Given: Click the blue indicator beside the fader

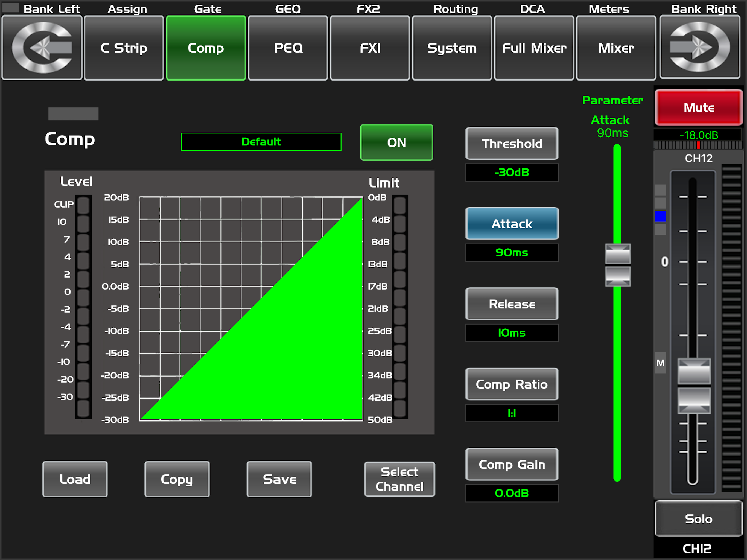Looking at the screenshot, I should [661, 216].
